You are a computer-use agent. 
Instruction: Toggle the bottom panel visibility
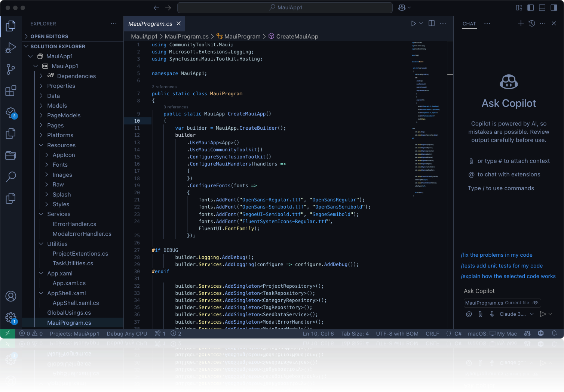[x=542, y=7]
